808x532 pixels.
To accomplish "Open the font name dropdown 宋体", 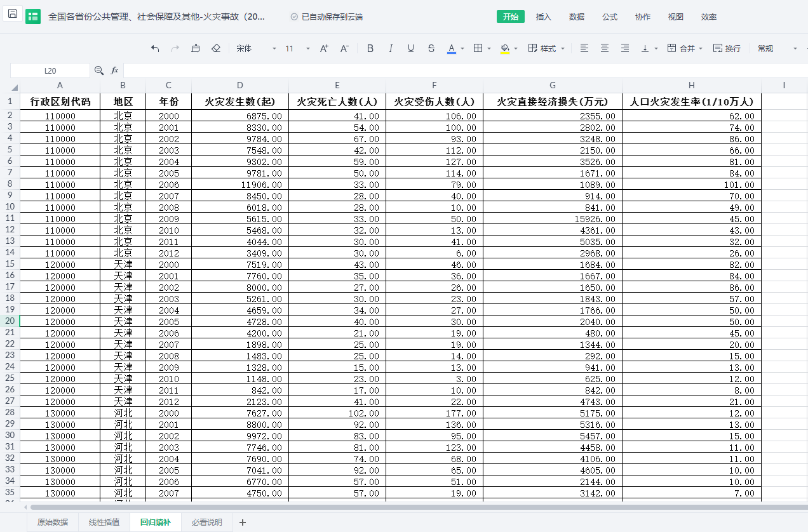I will (257, 48).
